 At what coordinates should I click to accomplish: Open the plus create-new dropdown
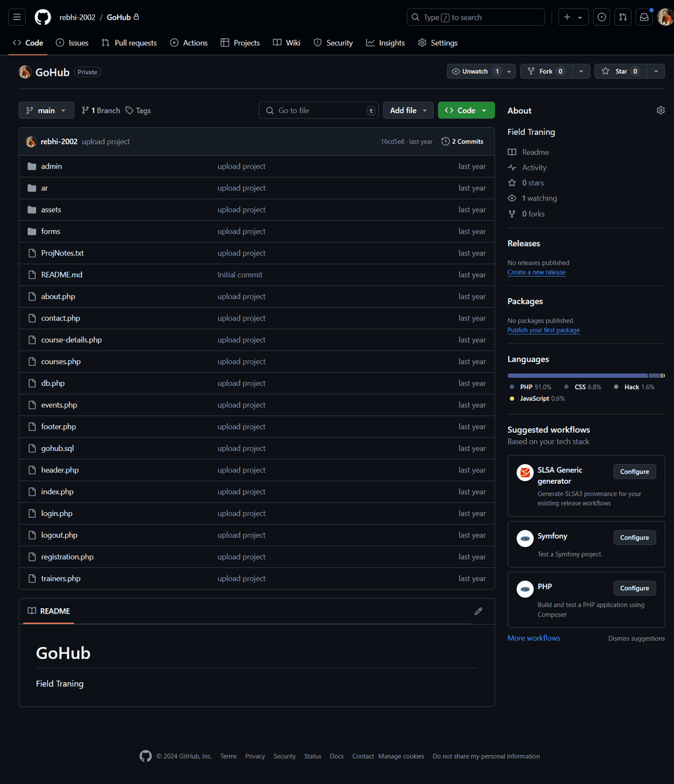coord(573,17)
